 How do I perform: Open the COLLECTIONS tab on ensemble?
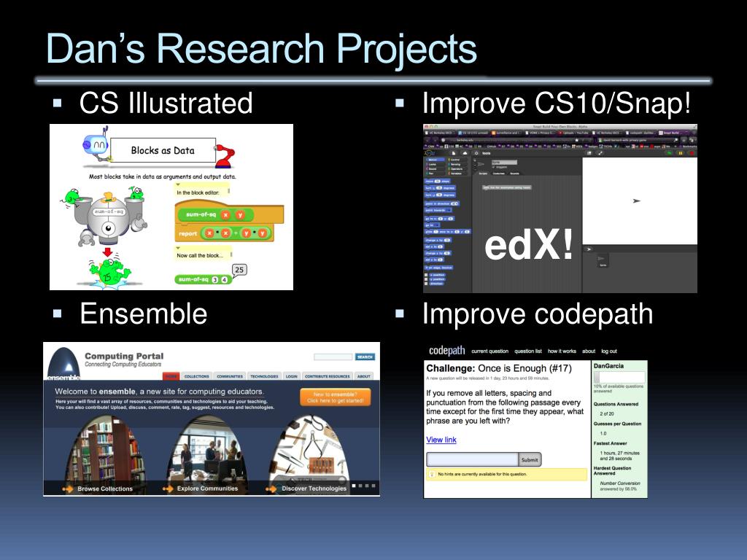tap(196, 376)
